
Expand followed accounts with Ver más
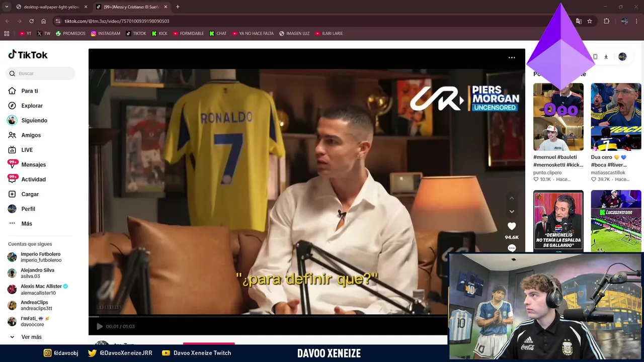[31, 337]
